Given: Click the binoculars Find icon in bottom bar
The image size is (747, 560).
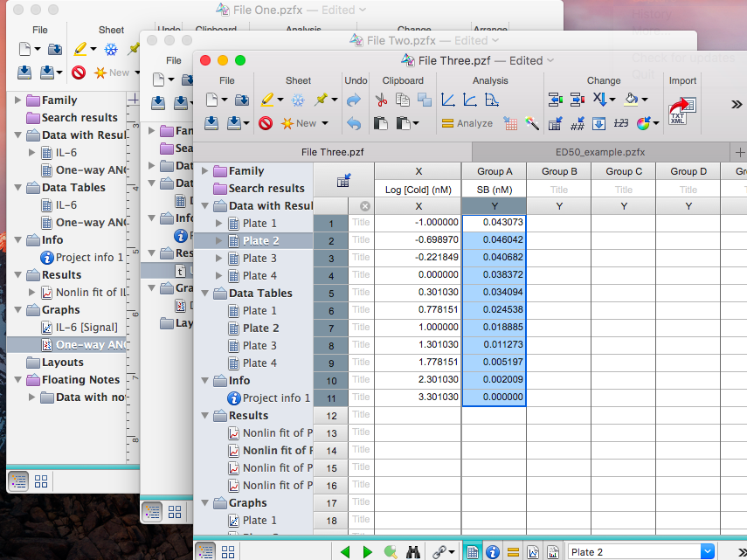Looking at the screenshot, I should pyautogui.click(x=414, y=551).
